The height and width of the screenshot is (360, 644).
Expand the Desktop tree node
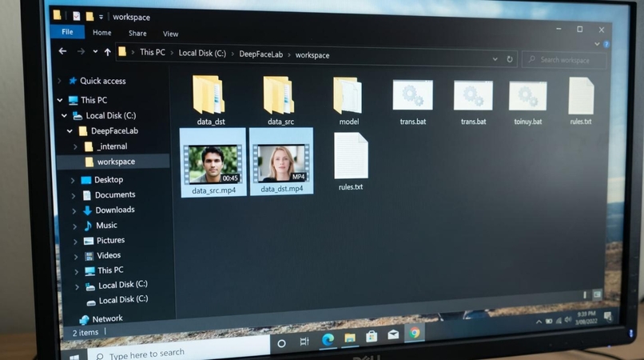coord(73,180)
